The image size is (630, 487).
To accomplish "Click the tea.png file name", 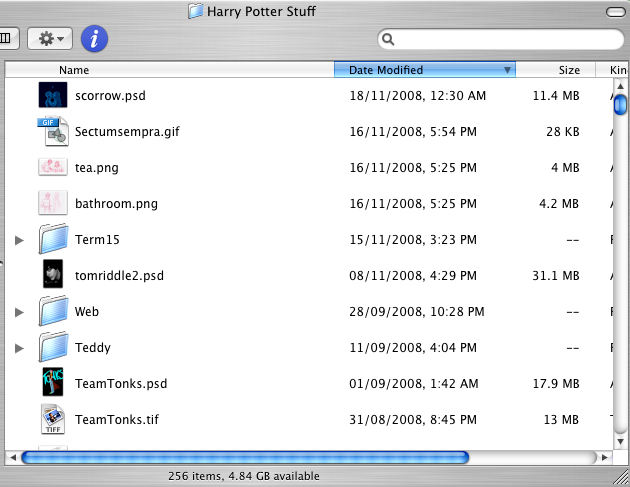I will [96, 168].
